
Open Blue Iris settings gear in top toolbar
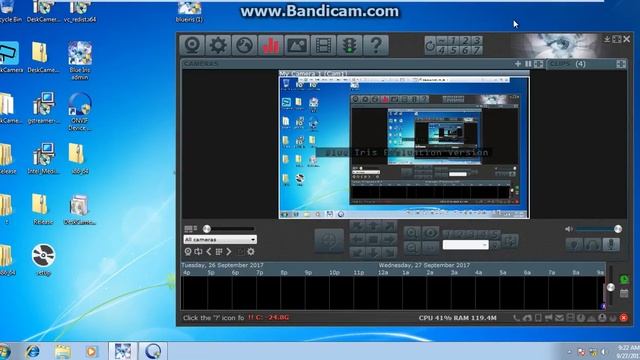coord(218,44)
